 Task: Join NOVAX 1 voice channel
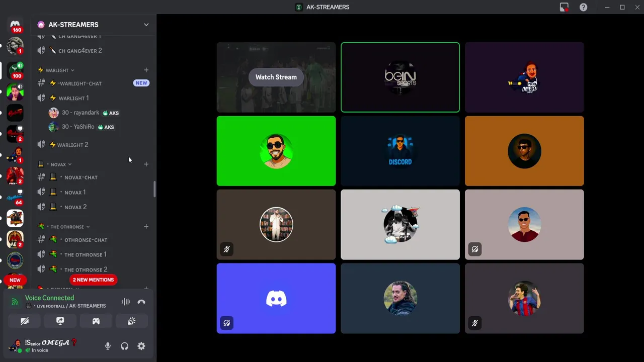93,192
